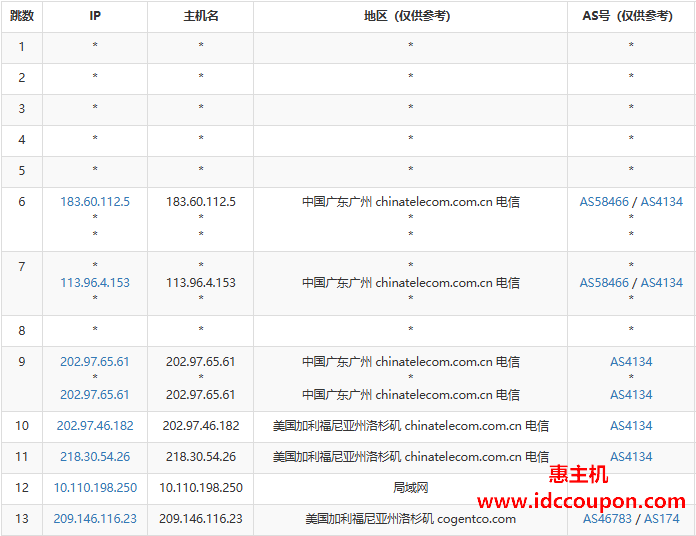696x536 pixels.
Task: Click AS4134 link in hop 7 row
Action: point(661,283)
